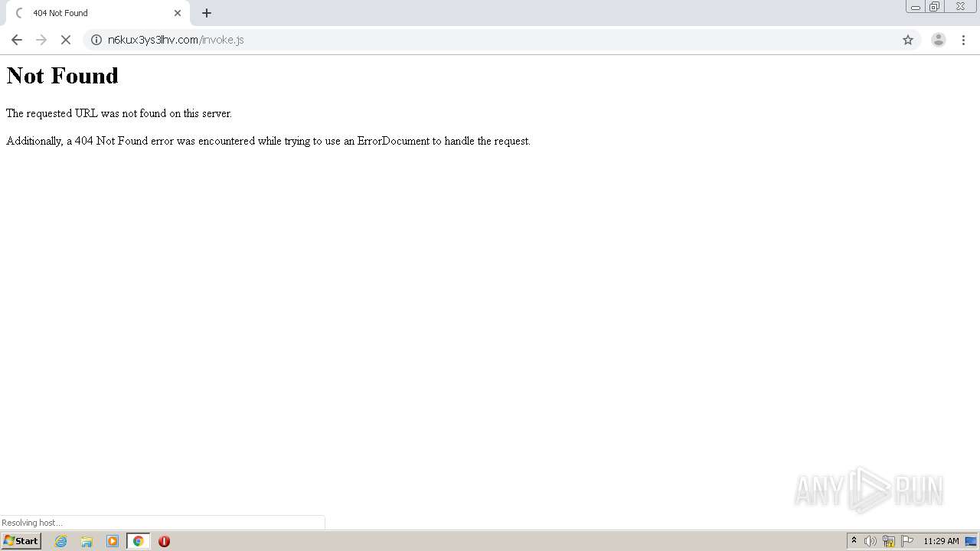Close the Chrome window
The height and width of the screenshot is (551, 980).
pyautogui.click(x=960, y=7)
